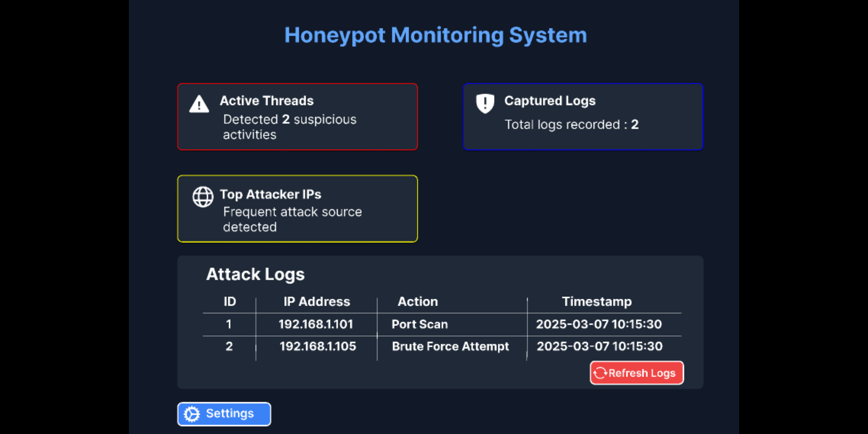Click ID 1 in the attack logs table
This screenshot has width=868, height=434.
point(229,324)
